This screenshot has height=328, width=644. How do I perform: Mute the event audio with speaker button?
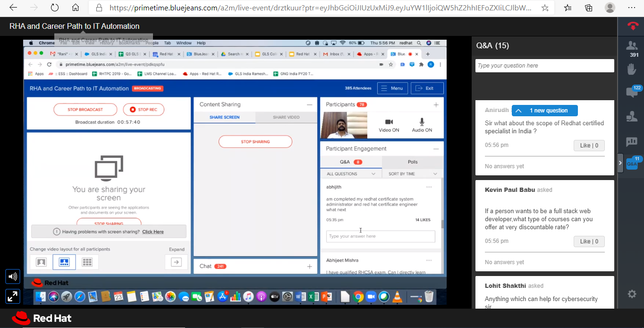tap(13, 276)
